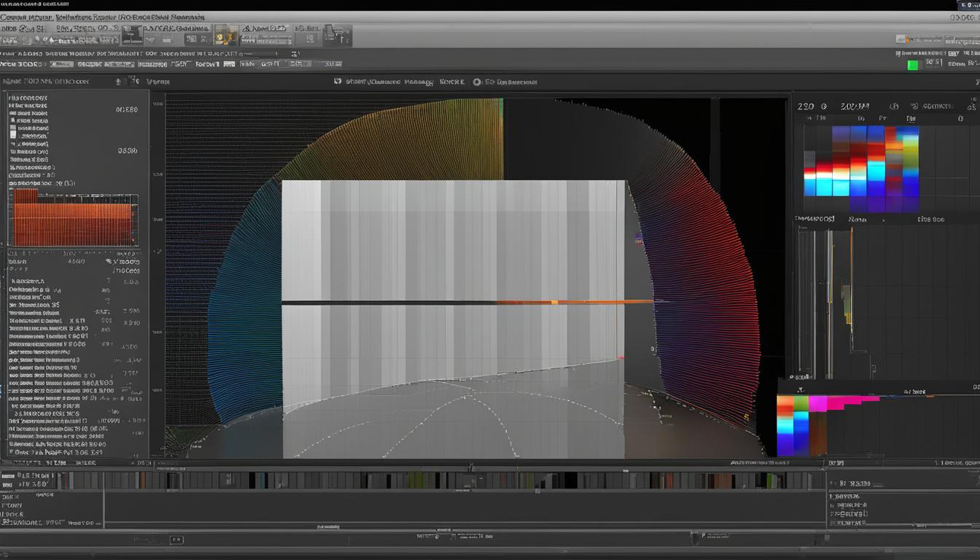Toggle the green indicator in the top-right corner
980x560 pixels.
[x=910, y=64]
